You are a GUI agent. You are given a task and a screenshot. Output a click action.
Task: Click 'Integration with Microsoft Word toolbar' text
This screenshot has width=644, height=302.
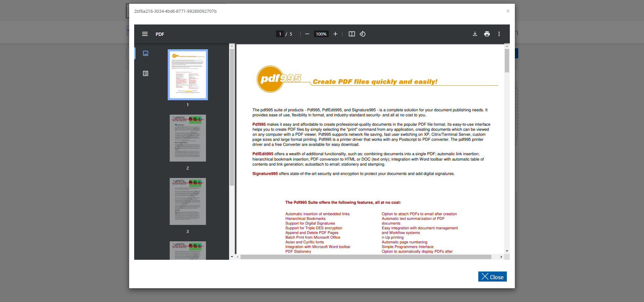318,247
